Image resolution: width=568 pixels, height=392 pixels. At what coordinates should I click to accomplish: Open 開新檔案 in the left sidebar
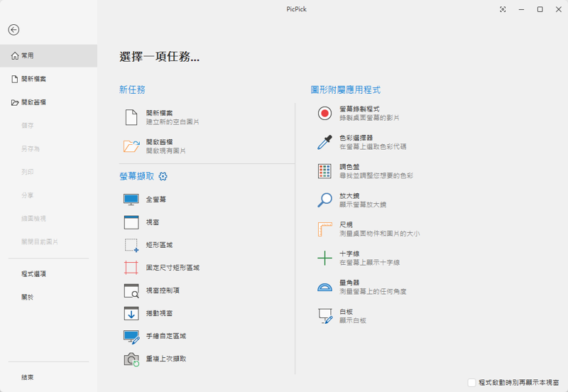(x=48, y=79)
